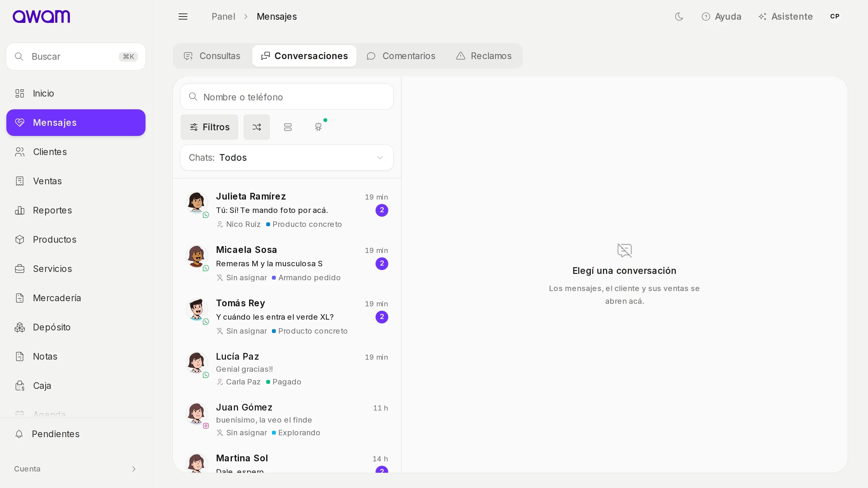Open the Chats: Todos dropdown
This screenshot has width=868, height=488.
point(287,158)
